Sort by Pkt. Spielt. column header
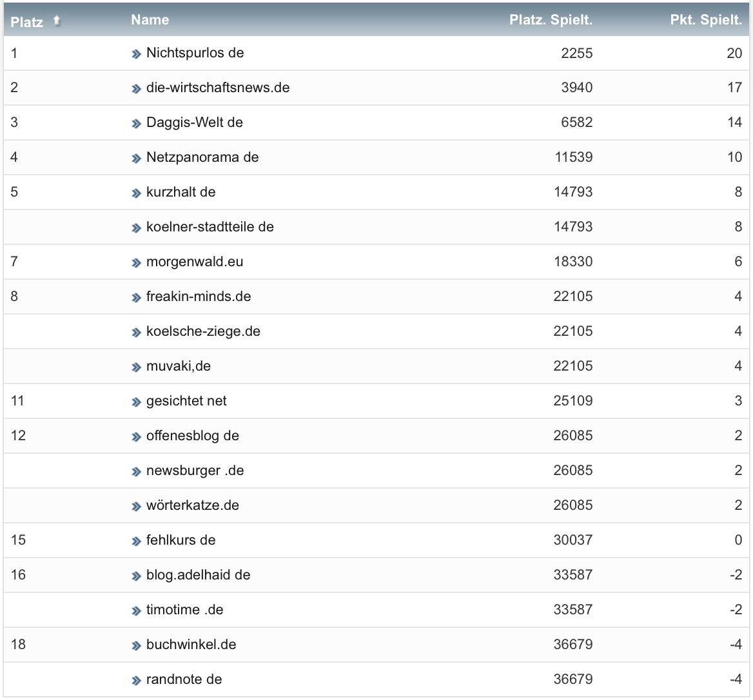The width and height of the screenshot is (753, 700). pos(706,20)
